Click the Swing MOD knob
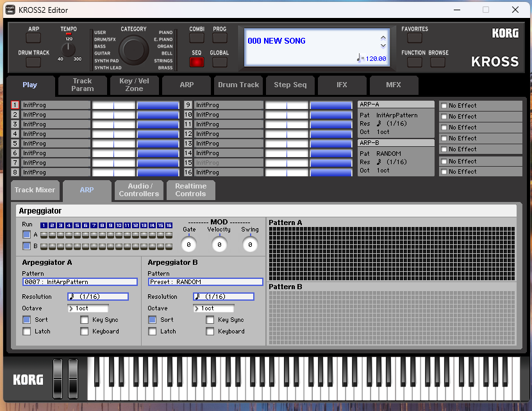The width and height of the screenshot is (532, 411). pos(250,244)
